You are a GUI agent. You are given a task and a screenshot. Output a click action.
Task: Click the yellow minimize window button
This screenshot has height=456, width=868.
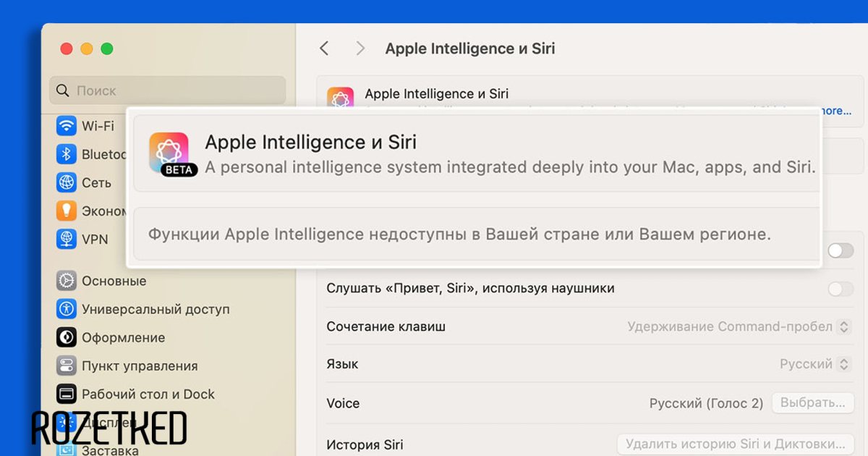[x=87, y=48]
